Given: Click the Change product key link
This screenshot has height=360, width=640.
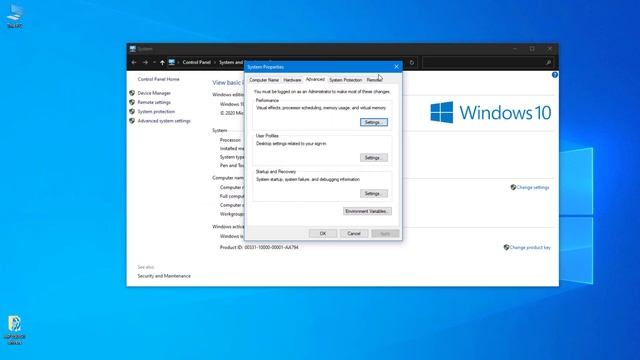Looking at the screenshot, I should click(530, 247).
